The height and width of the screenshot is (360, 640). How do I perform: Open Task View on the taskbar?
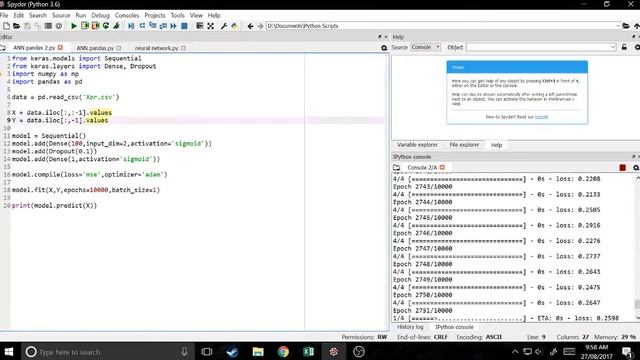tap(207, 351)
